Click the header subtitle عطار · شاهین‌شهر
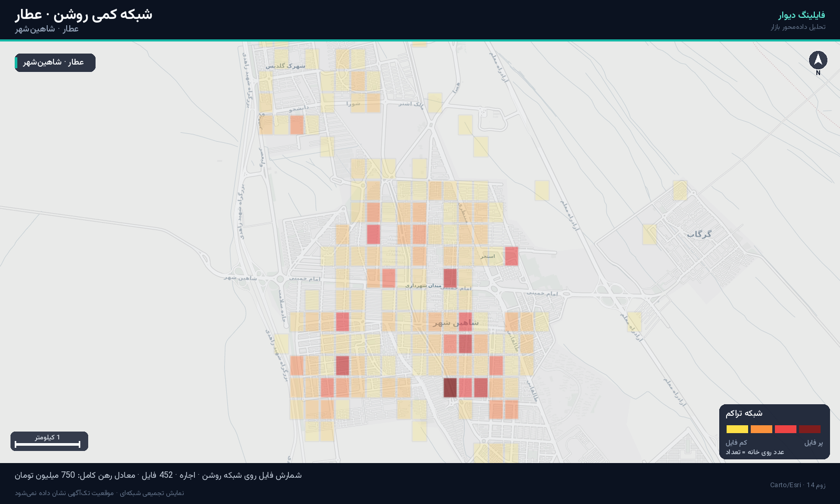This screenshot has width=840, height=504. pos(47,29)
